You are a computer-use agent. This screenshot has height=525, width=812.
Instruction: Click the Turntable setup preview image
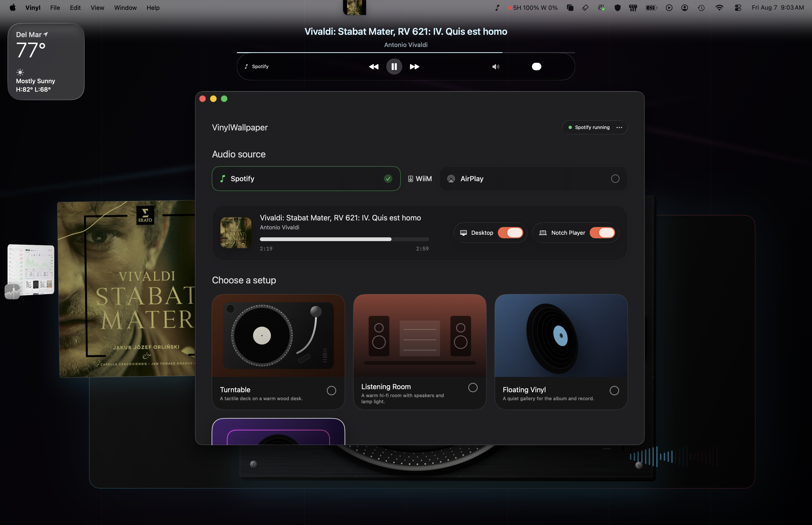(278, 336)
